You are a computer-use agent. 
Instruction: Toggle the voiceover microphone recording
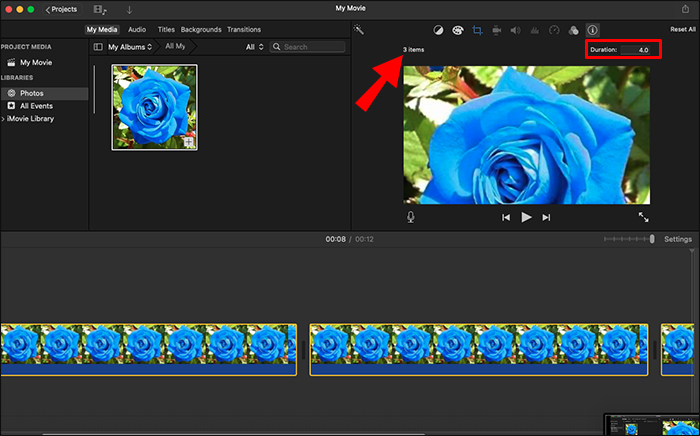411,217
